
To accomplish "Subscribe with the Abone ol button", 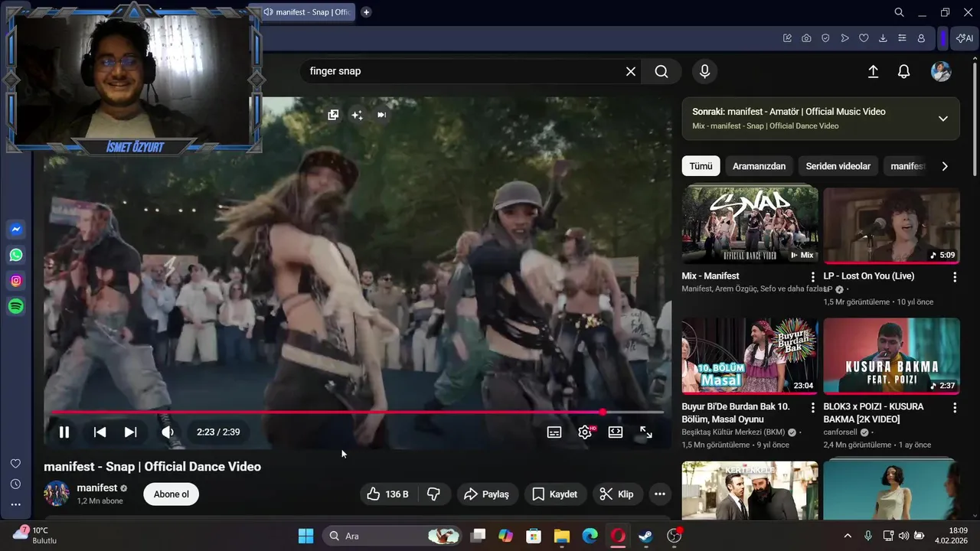I will [171, 494].
